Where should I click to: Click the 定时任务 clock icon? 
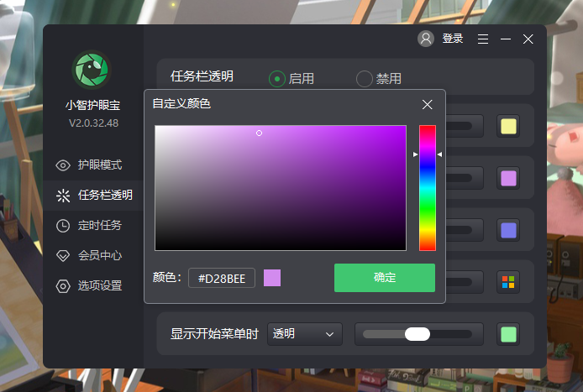(63, 225)
